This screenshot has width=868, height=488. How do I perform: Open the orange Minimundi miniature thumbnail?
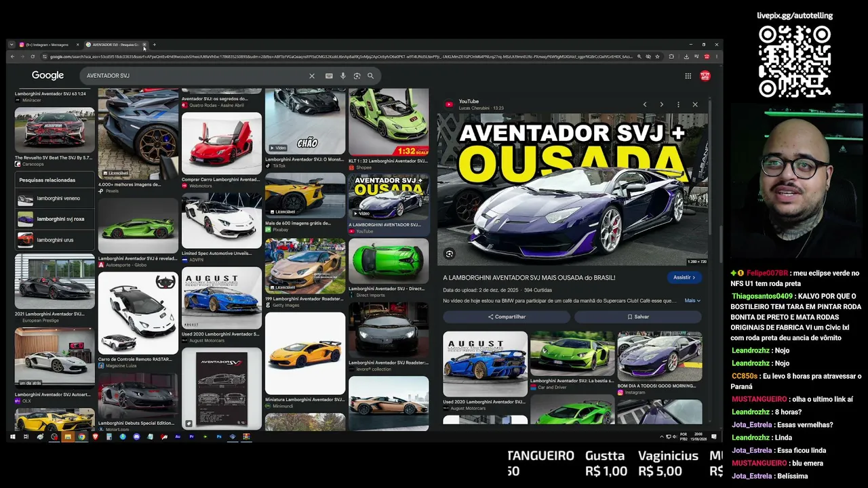[305, 353]
